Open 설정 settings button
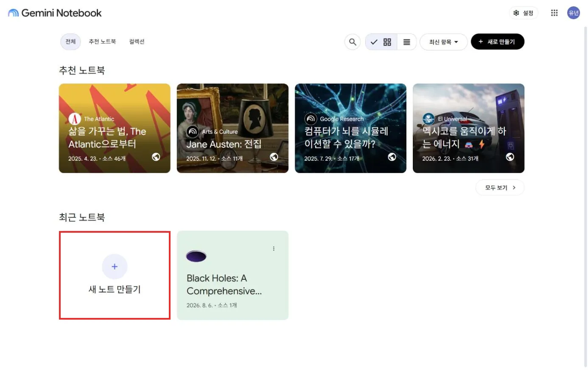This screenshot has height=376, width=588. coord(524,13)
